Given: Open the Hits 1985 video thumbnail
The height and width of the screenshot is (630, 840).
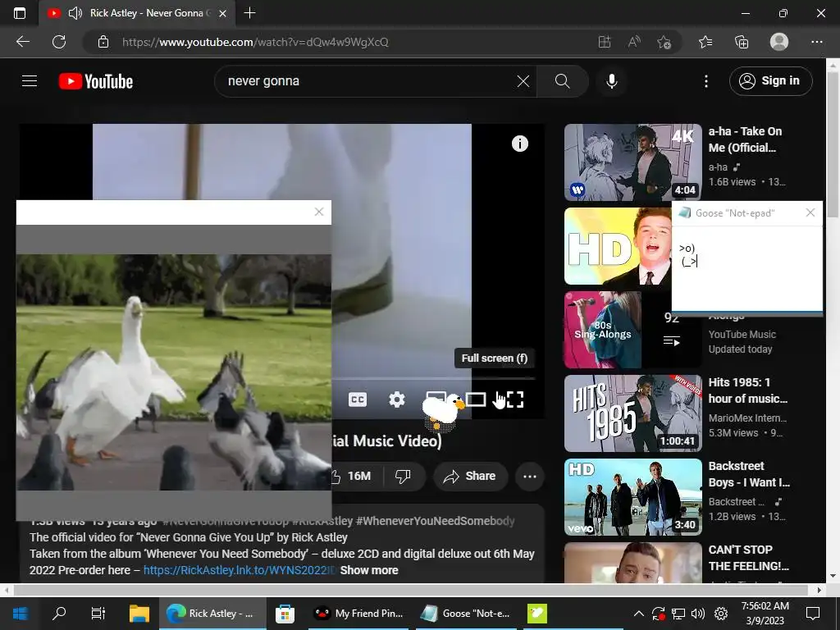Looking at the screenshot, I should [632, 413].
